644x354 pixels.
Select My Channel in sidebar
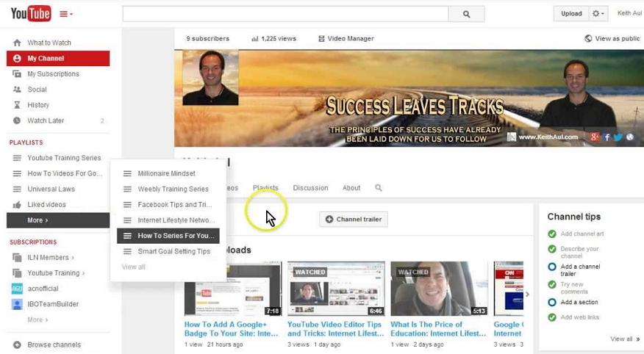point(58,58)
